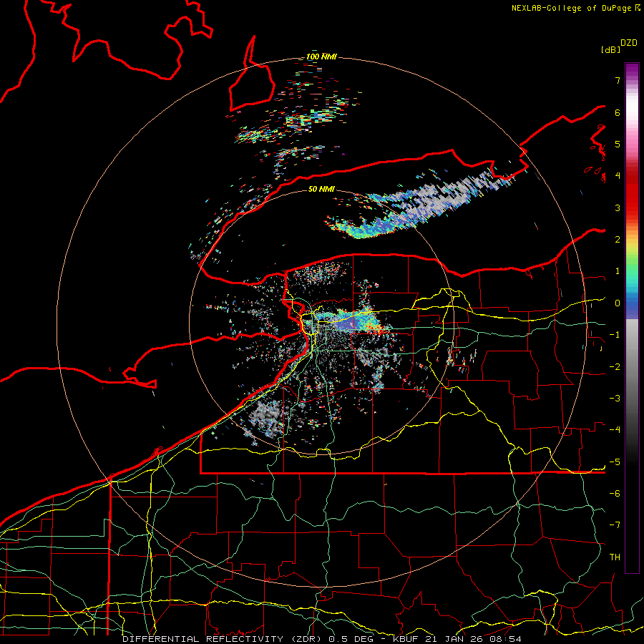Image resolution: width=644 pixels, height=644 pixels.
Task: Click the -2 value on the color scale
Action: 615,367
